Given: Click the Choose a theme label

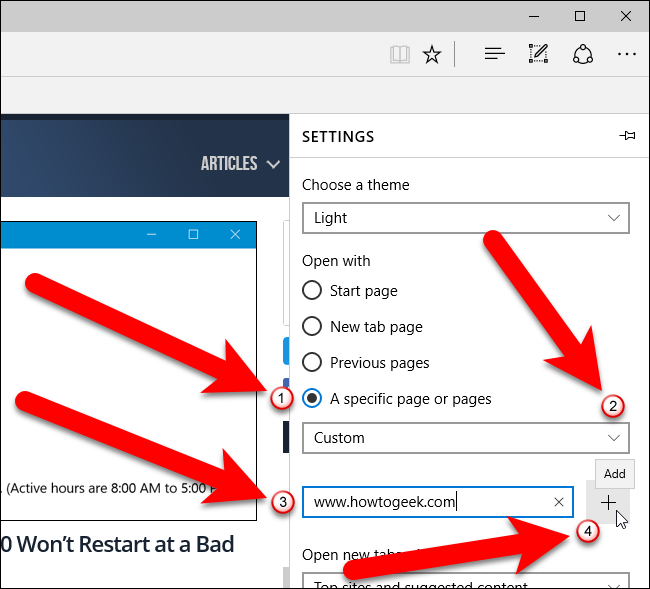Looking at the screenshot, I should 355,185.
